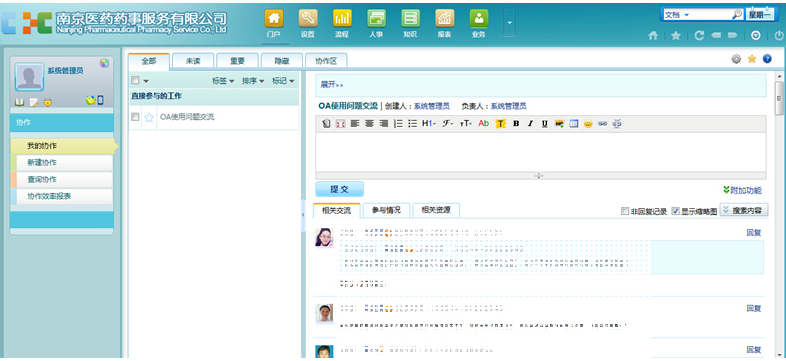Expand the 附加功能 extra functions link
The image size is (786, 361).
coord(742,191)
